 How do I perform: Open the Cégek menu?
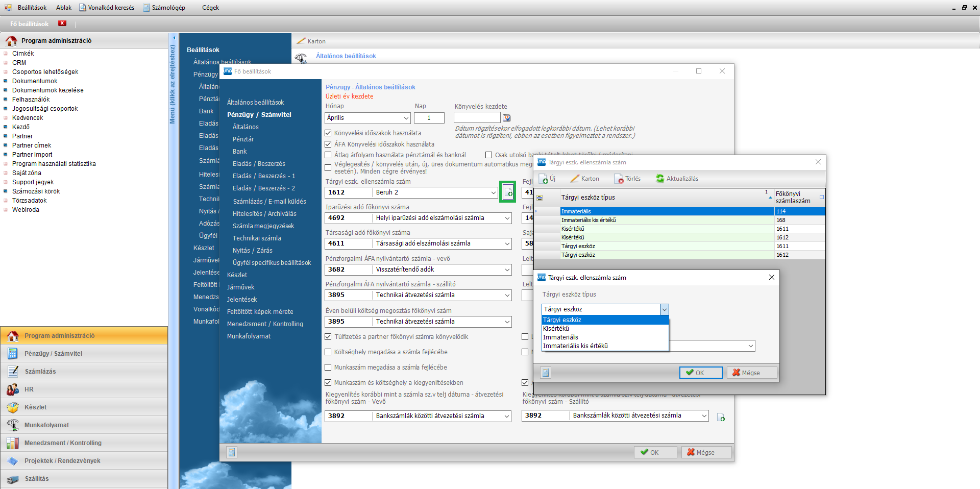coord(210,8)
